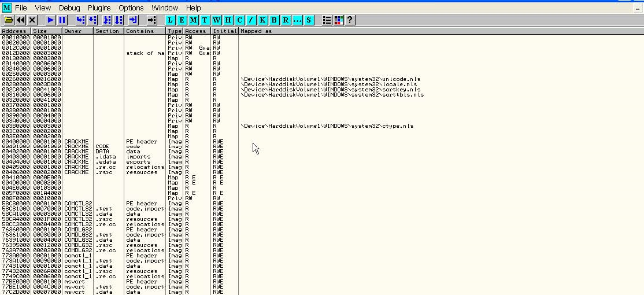Viewport: 644px width, 295px height.
Task: Select the sorttbls.nls mapped file row
Action: click(x=322, y=94)
